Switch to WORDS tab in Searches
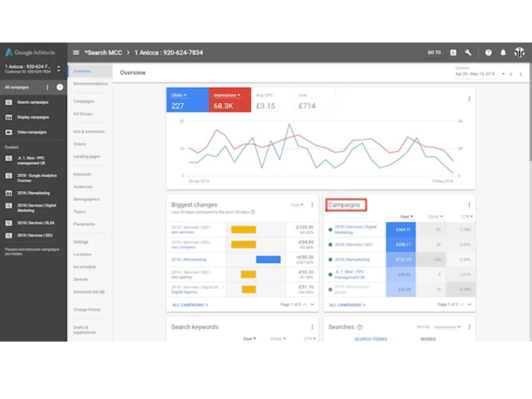This screenshot has width=532, height=399. coord(428,339)
